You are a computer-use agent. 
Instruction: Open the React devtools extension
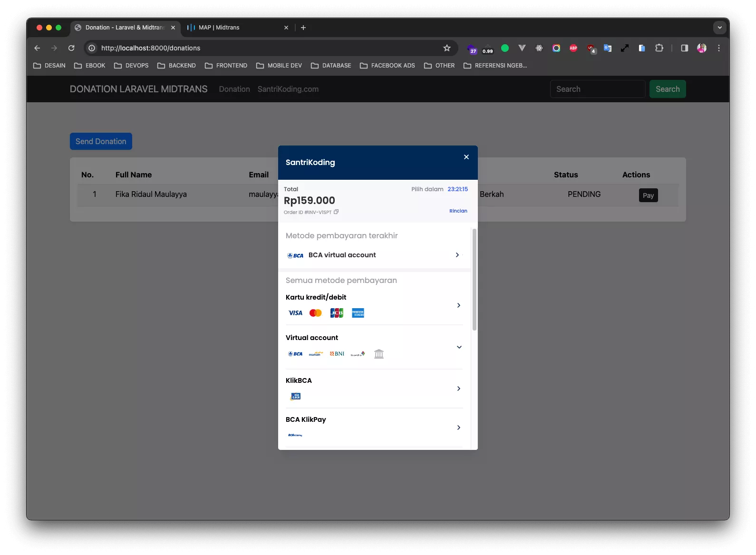(x=539, y=48)
